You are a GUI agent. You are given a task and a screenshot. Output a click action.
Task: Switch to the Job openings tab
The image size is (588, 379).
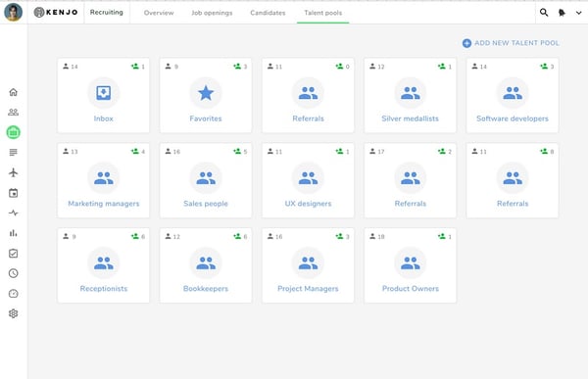pyautogui.click(x=212, y=13)
